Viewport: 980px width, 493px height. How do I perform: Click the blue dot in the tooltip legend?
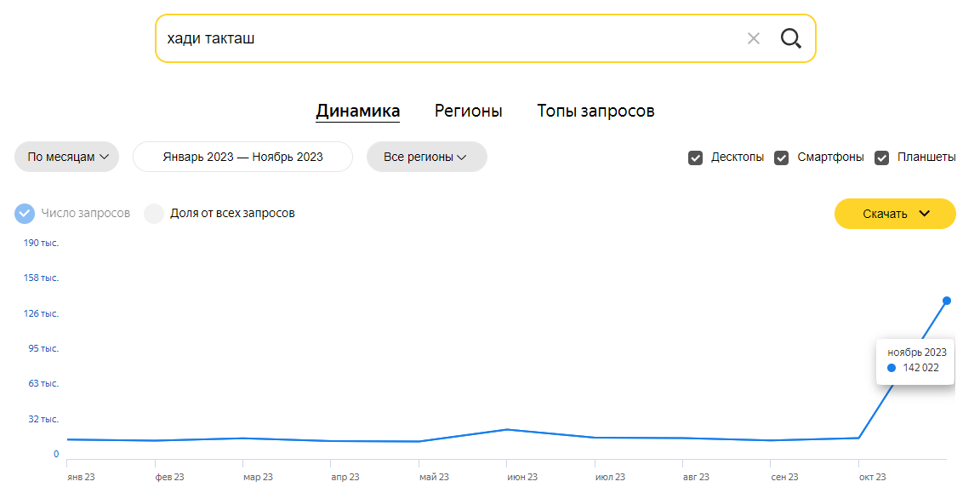892,368
